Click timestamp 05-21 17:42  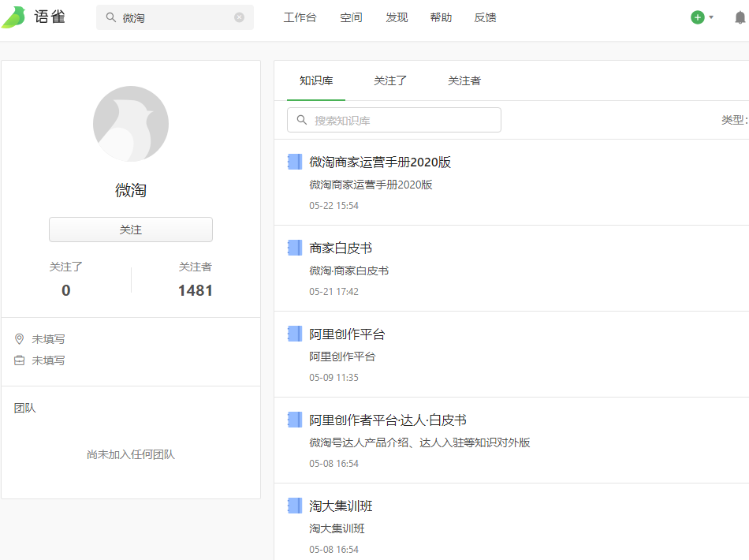pyautogui.click(x=334, y=292)
